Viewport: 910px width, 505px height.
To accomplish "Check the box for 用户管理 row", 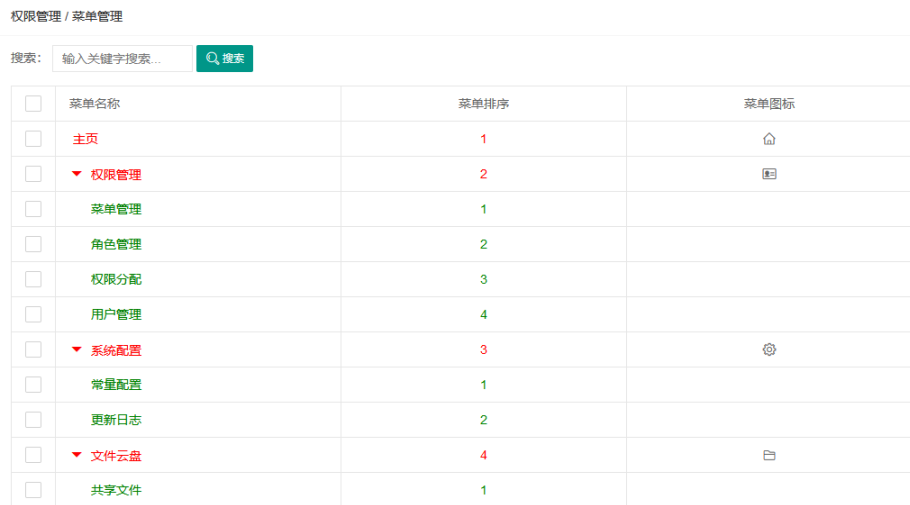I will 33,314.
